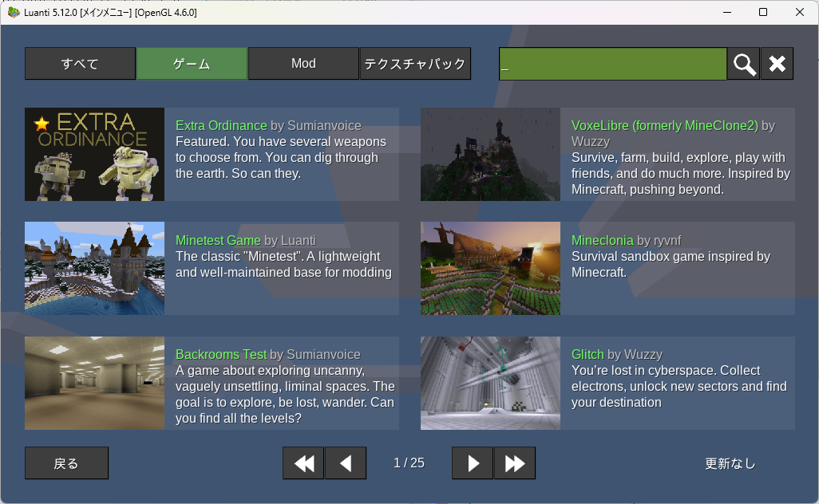Switch to the テクスチャパック tab
Screen dimensions: 819x504
tap(415, 64)
